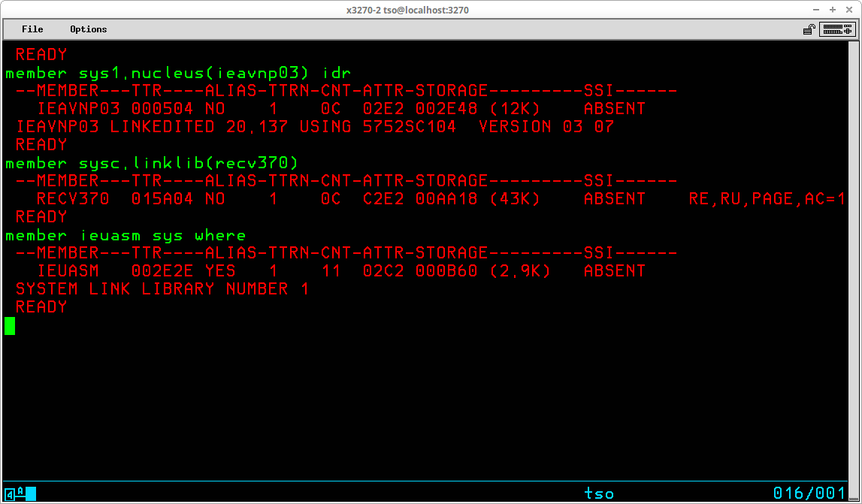Click ATTR value C2E2
Screen dimensions: 862x504
[383, 199]
